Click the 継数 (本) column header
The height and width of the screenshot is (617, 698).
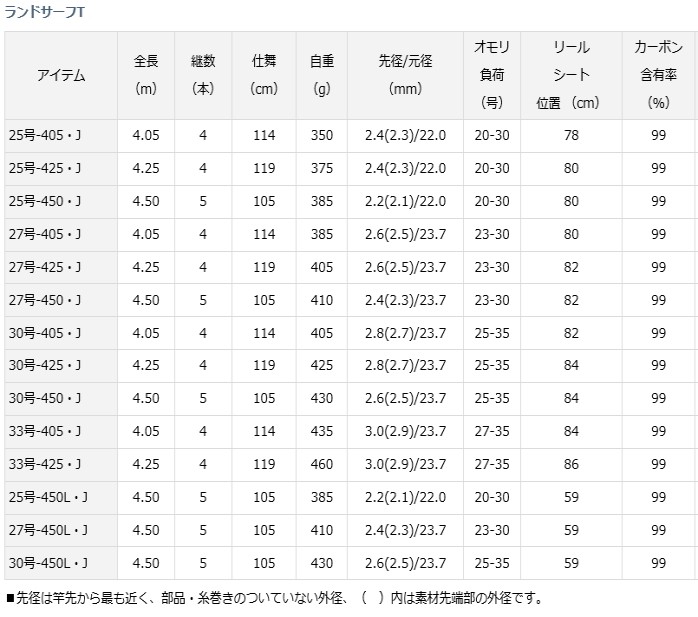coord(203,75)
